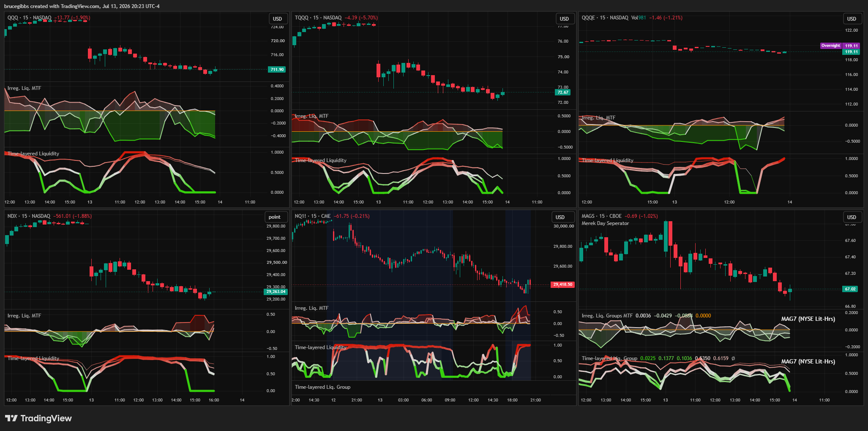
Task: Click the purple Overnight label on QQQE
Action: tap(831, 46)
